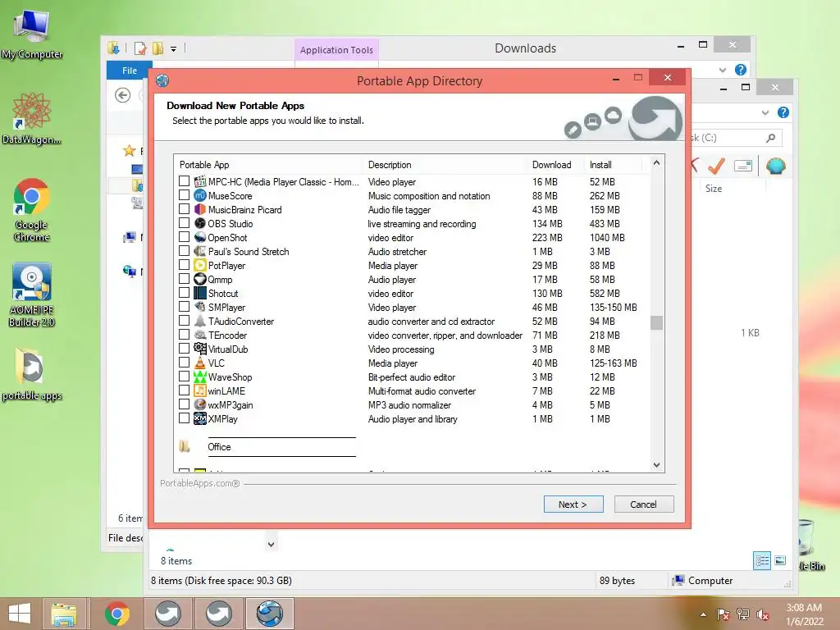840x630 pixels.
Task: Expand the Downloads window ribbon chevron
Action: click(x=723, y=70)
